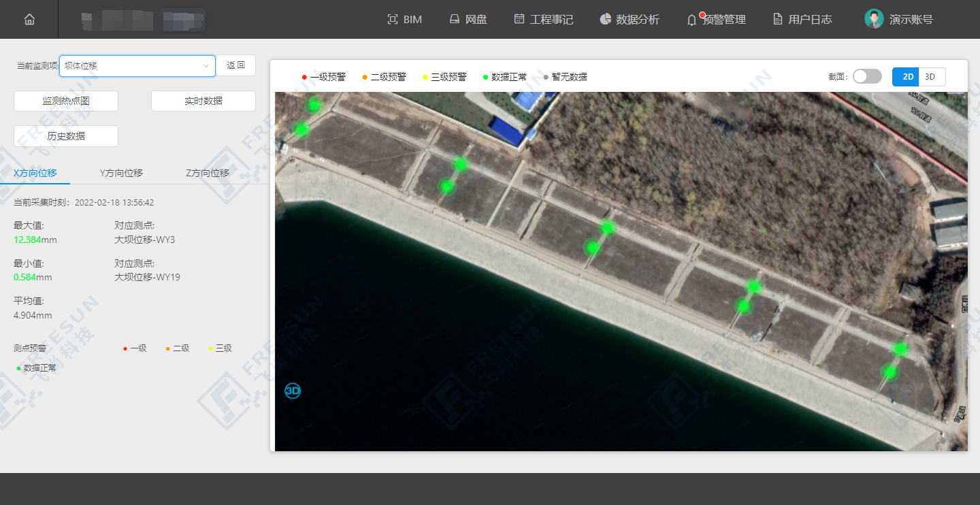Select the Y方向位移 tab
980x505 pixels.
pos(121,173)
